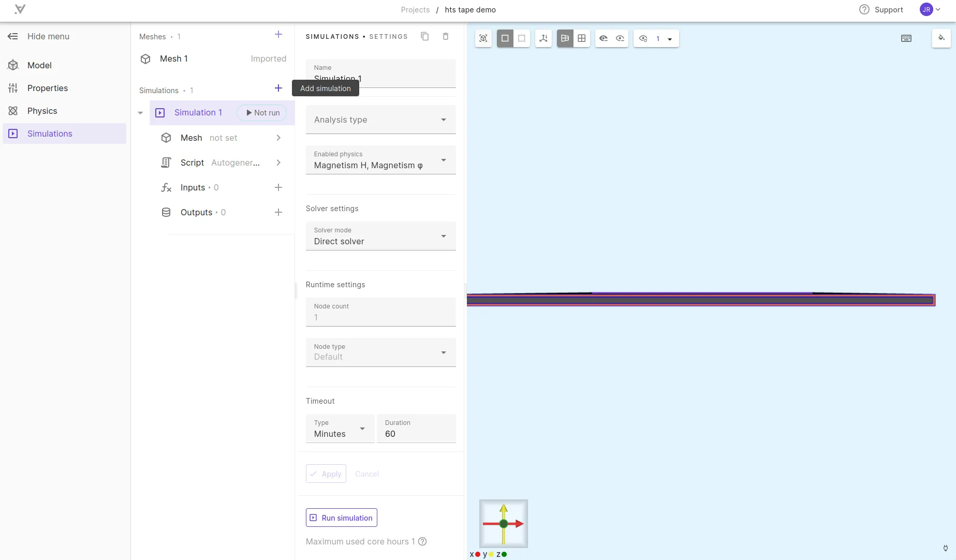
Task: Click the app logo in header
Action: (x=20, y=9)
